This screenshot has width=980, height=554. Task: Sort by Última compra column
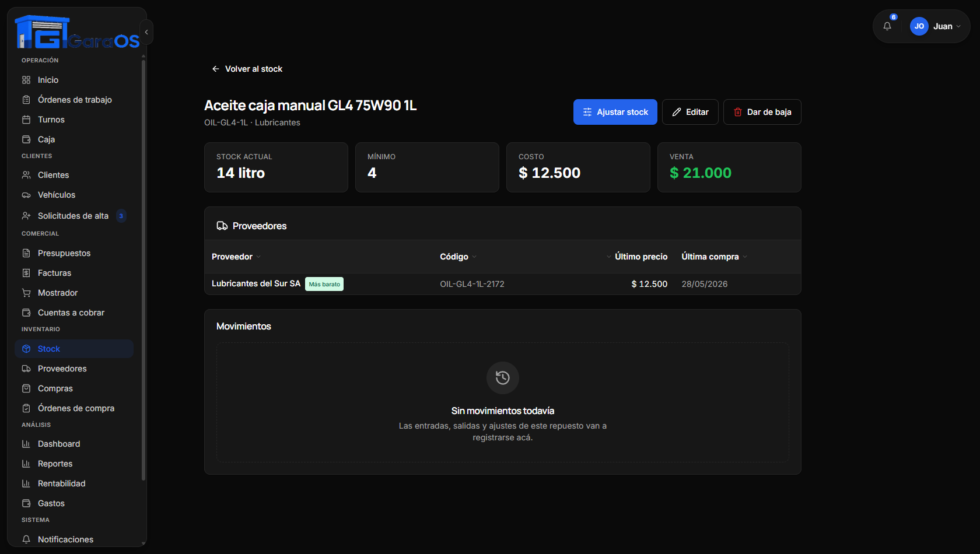715,257
